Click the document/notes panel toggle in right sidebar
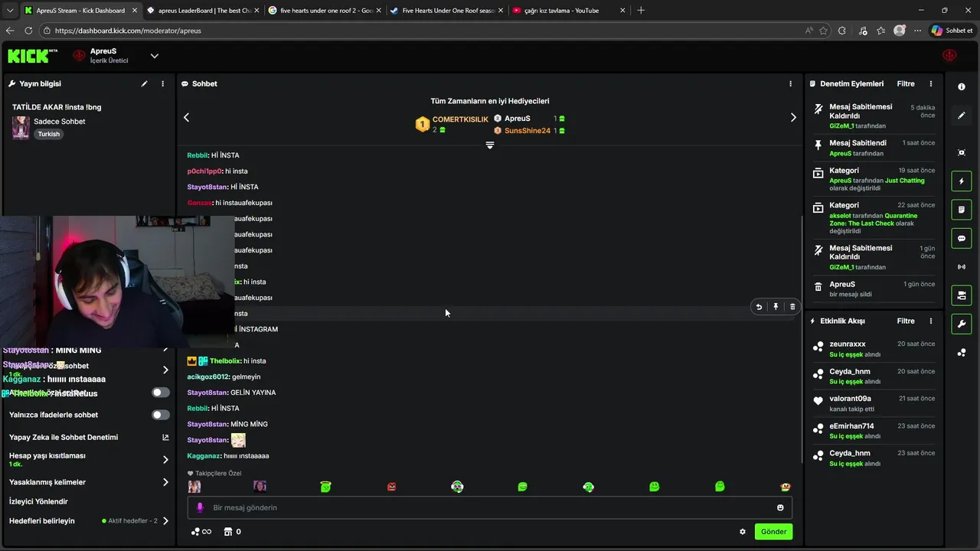This screenshot has width=980, height=551. click(x=962, y=210)
